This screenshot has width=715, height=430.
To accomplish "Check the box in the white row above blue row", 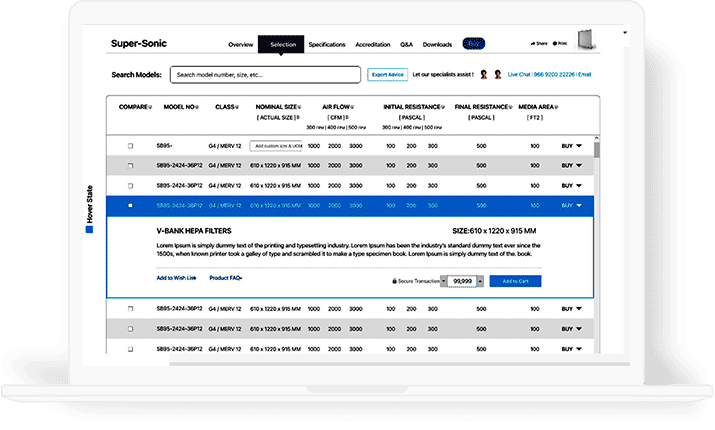I will click(x=130, y=186).
